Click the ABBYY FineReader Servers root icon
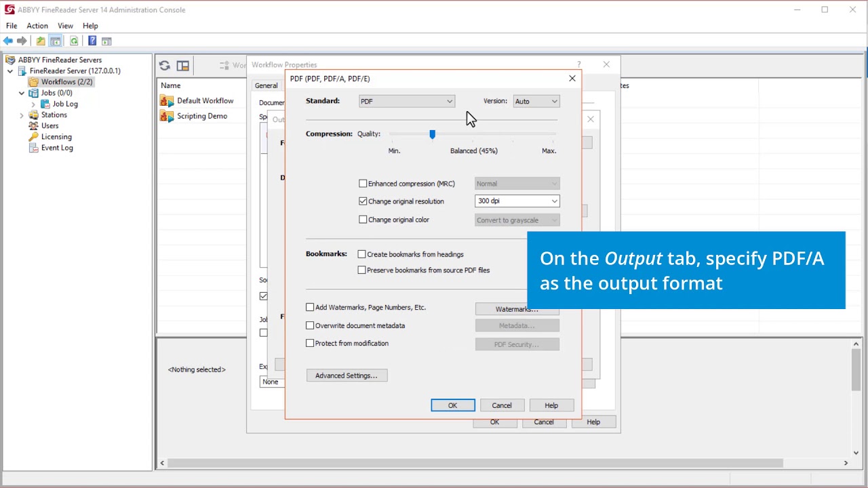Screen dimensions: 868x488 10,60
